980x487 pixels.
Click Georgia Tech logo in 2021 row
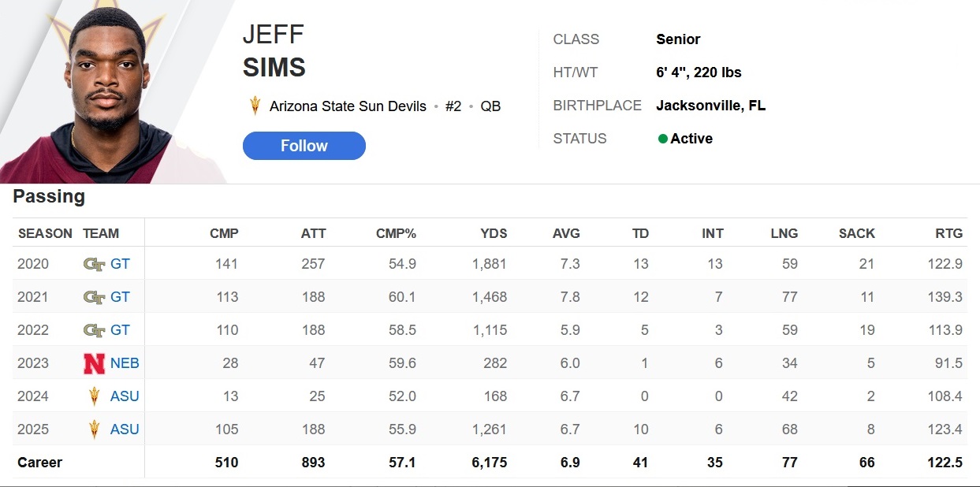(x=94, y=297)
